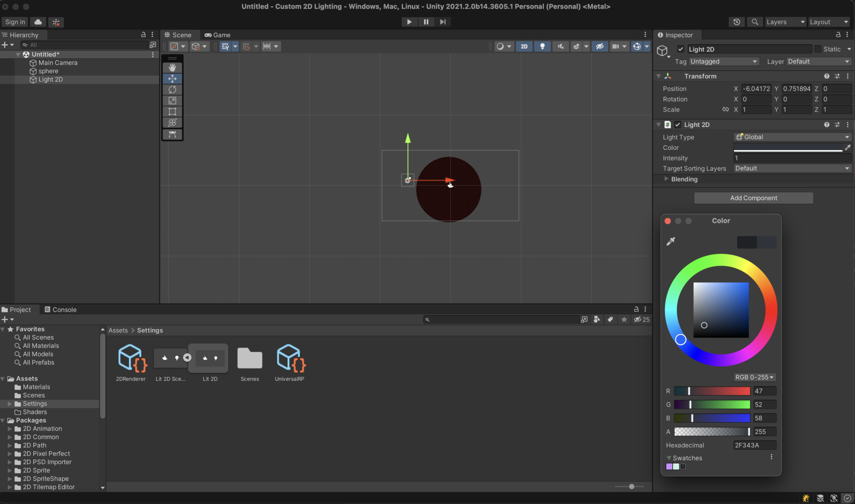This screenshot has height=504, width=855.
Task: Open the Light Type dropdown set to Global
Action: coord(791,137)
